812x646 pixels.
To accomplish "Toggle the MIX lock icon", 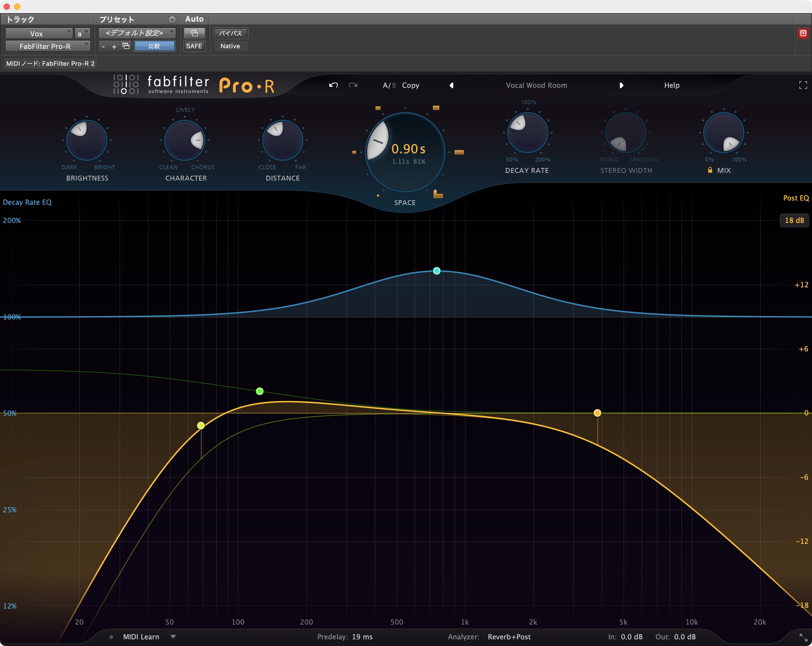I will [710, 170].
